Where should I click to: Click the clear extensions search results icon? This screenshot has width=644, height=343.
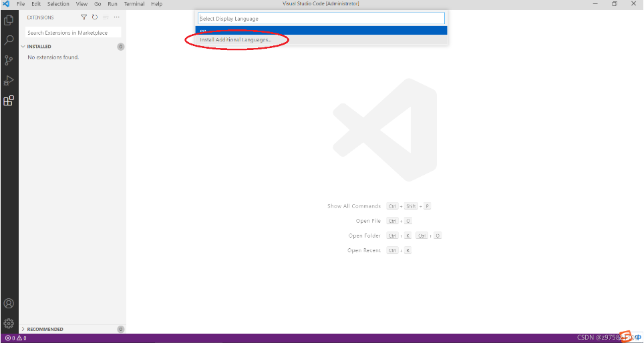106,17
